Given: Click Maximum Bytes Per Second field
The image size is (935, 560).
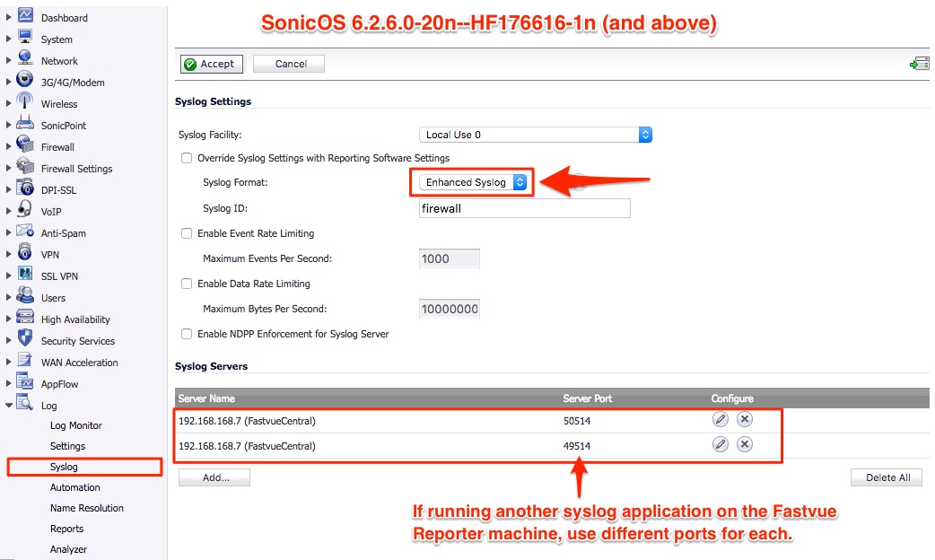Looking at the screenshot, I should 449,309.
